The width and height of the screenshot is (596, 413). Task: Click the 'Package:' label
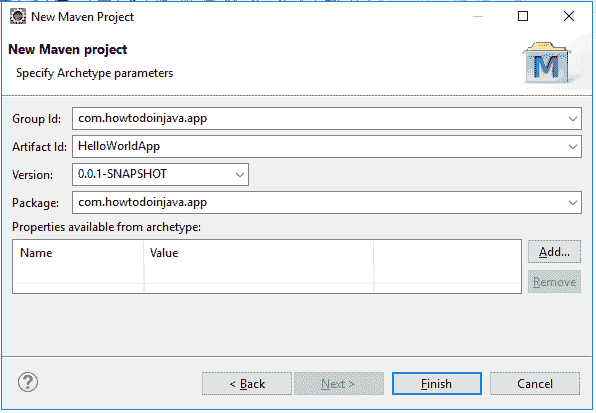36,203
